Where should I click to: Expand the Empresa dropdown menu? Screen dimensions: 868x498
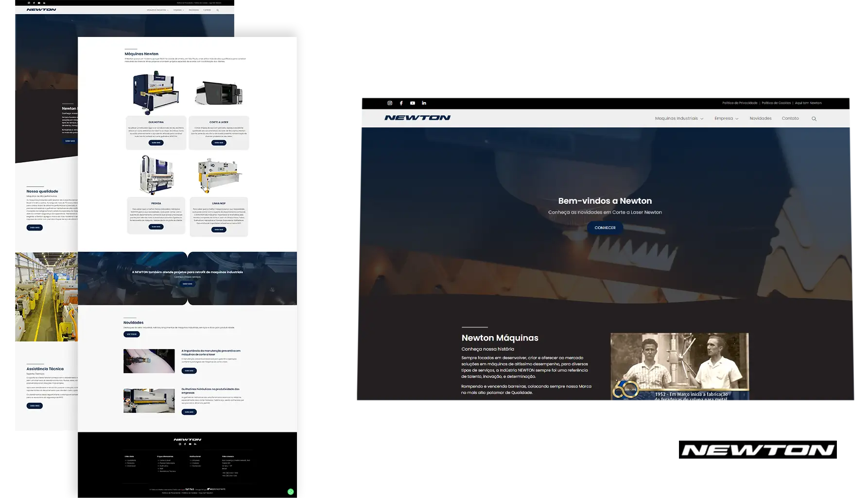(x=726, y=119)
